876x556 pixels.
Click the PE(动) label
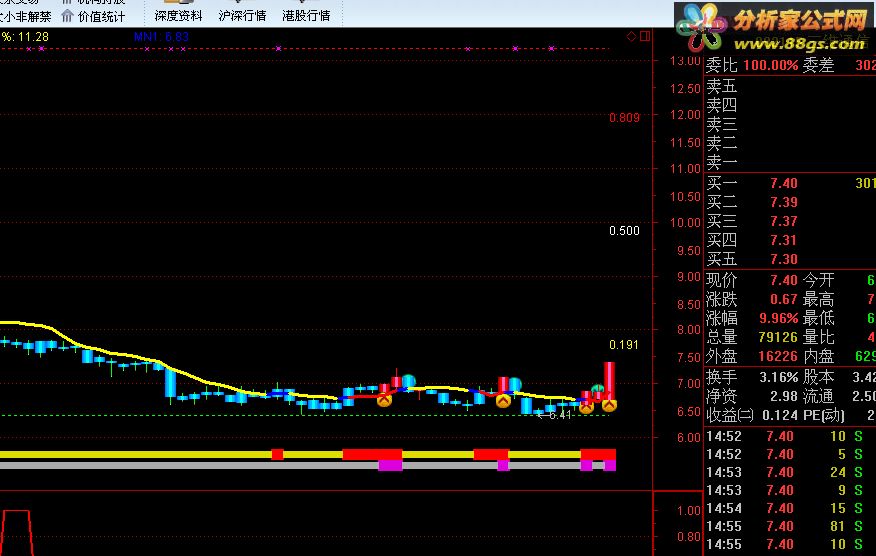[823, 415]
